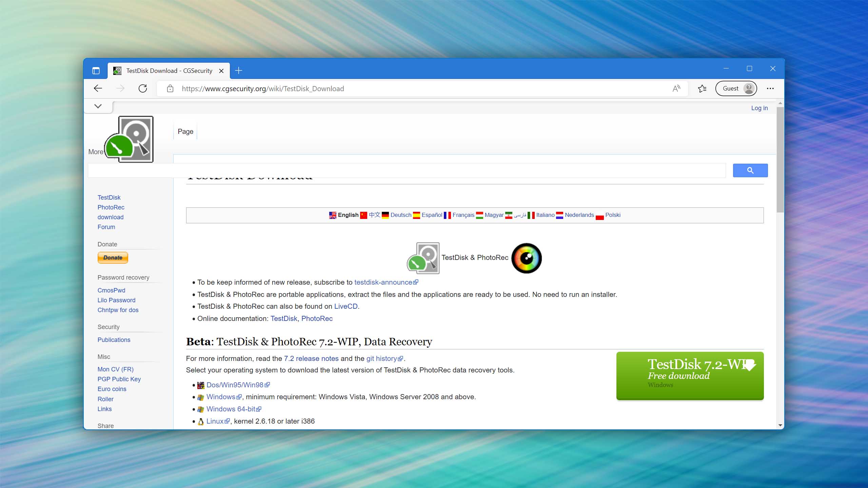Click the browser back arrow
Image resolution: width=868 pixels, height=488 pixels.
[98, 88]
